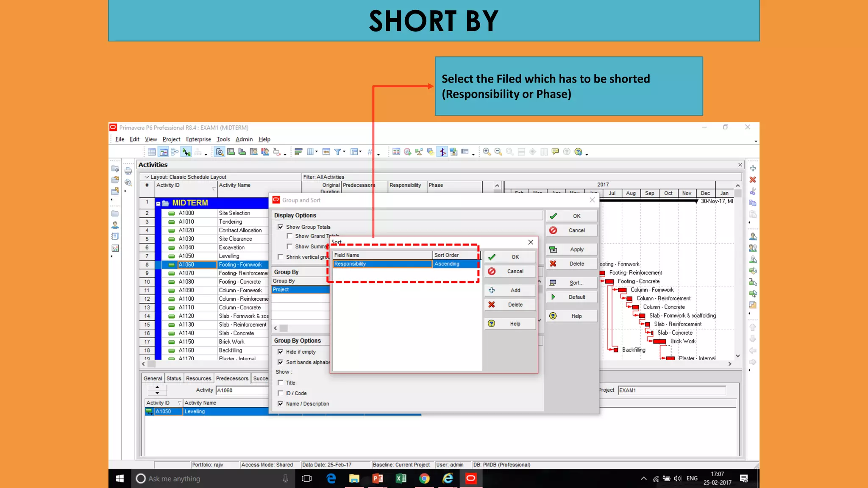The width and height of the screenshot is (868, 488).
Task: Switch to the Predecessors details tab
Action: (x=232, y=379)
